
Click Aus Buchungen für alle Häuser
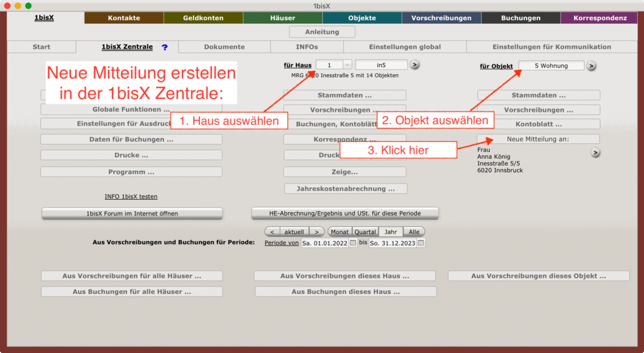point(132,291)
